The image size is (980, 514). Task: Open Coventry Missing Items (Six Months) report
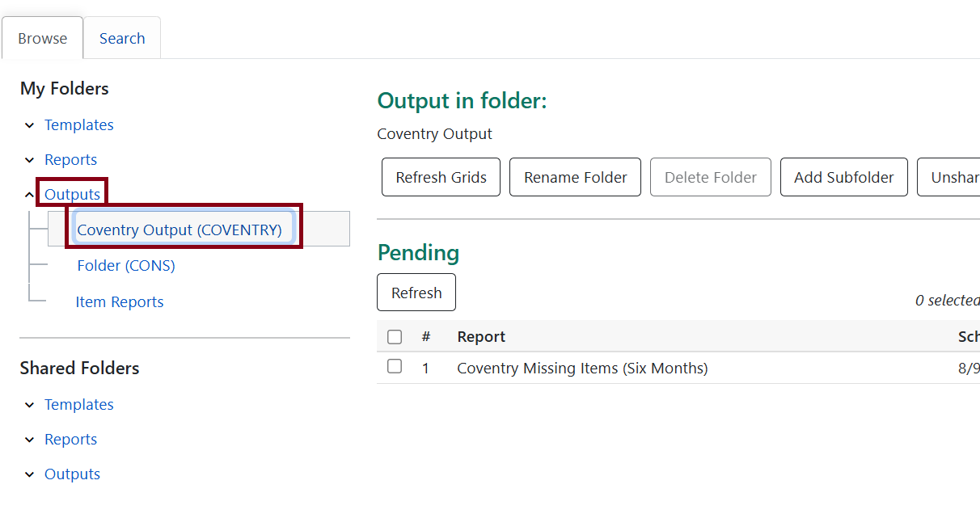pos(583,367)
